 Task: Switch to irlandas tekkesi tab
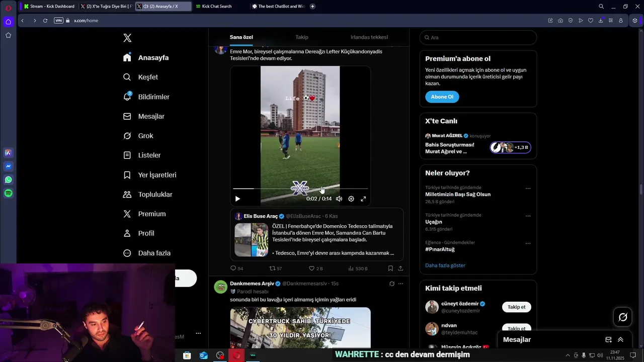pyautogui.click(x=369, y=37)
